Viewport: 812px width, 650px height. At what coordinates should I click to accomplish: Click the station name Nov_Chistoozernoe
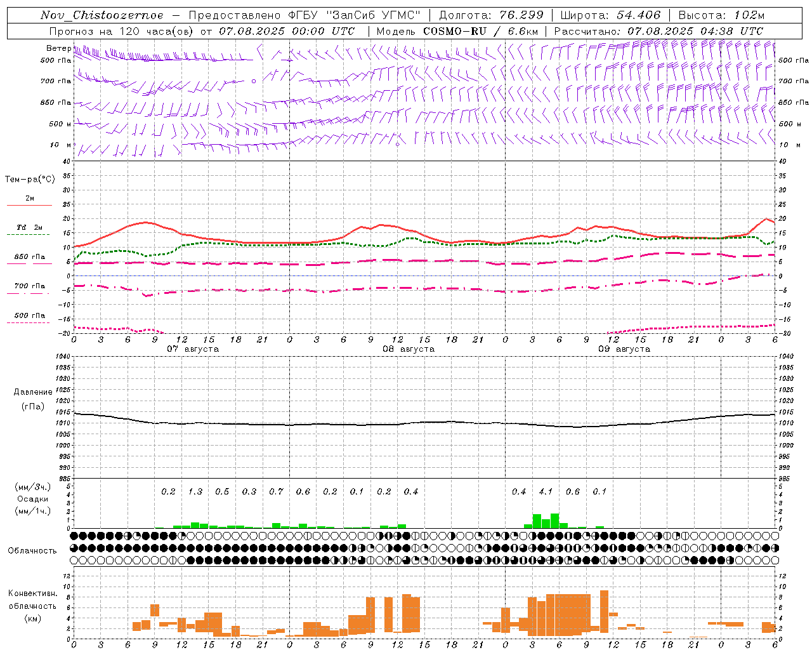[x=101, y=15]
